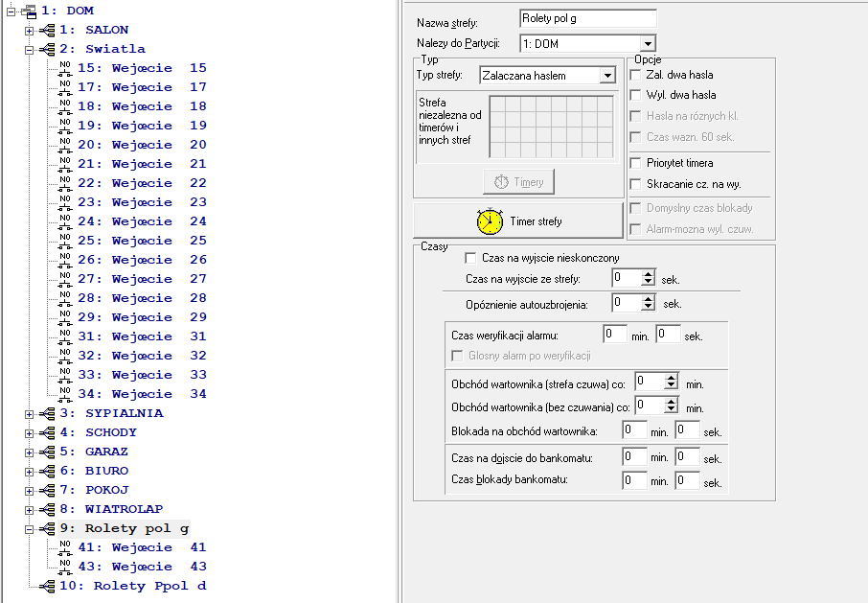
Task: Click the NO icon of Wejœcie 24
Action: [x=65, y=221]
